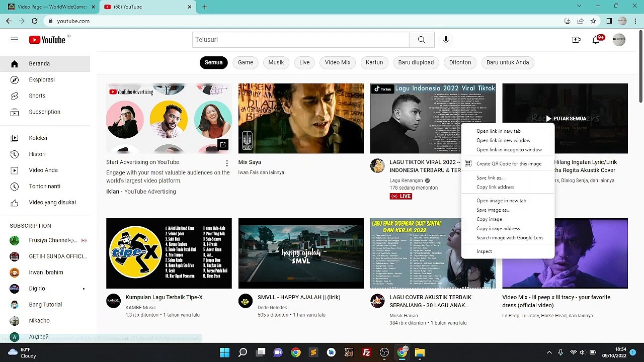Select the Musik filter chip
Viewport: 644px width, 362px height.
276,62
